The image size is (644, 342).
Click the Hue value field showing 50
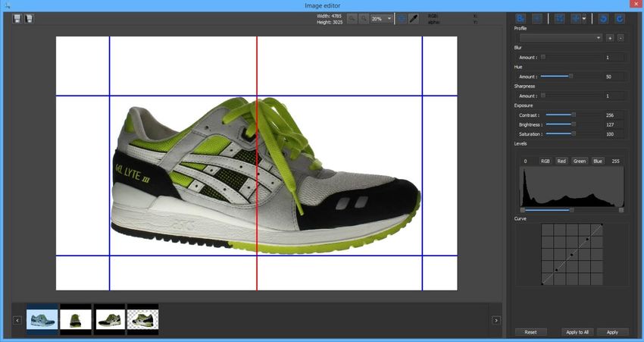[614, 77]
